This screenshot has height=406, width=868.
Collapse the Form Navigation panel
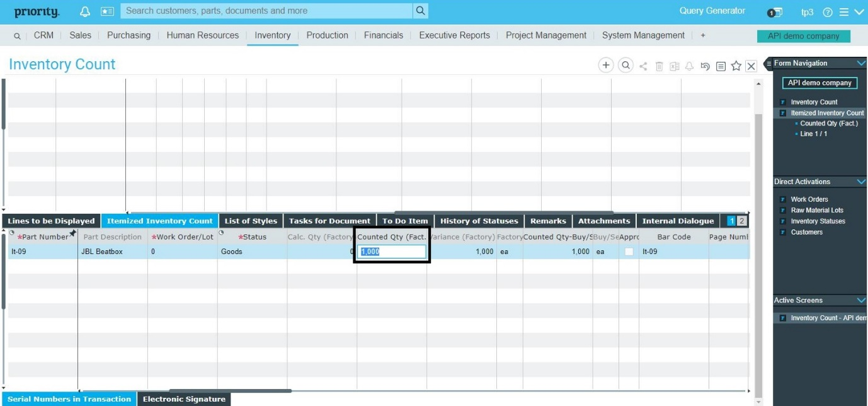coord(861,63)
